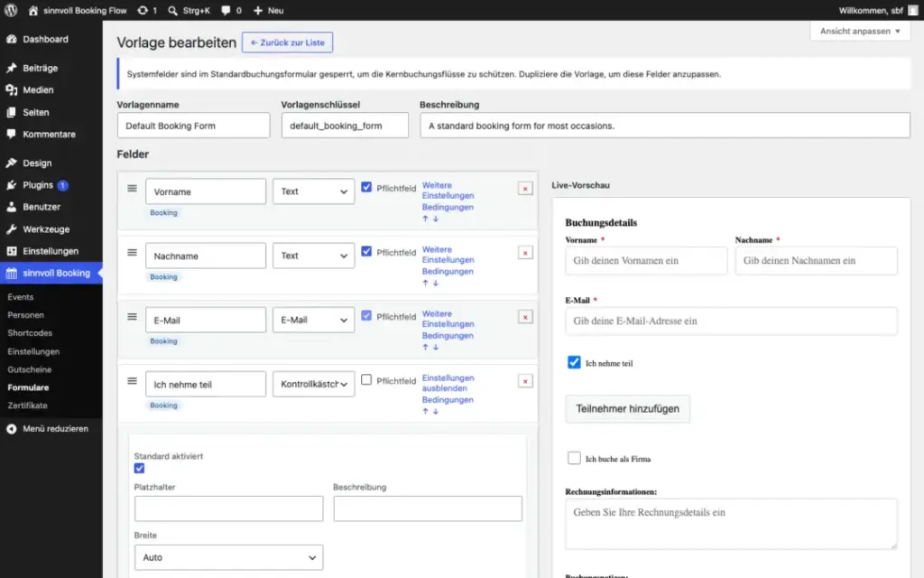This screenshot has height=578, width=924.
Task: Uncheck Standard aktiviert checkbox
Action: [x=139, y=469]
